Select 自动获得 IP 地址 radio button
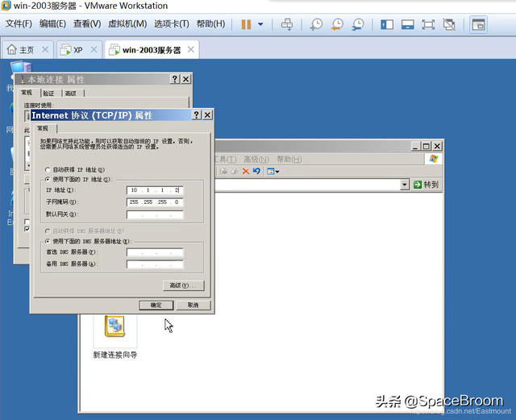 point(48,169)
